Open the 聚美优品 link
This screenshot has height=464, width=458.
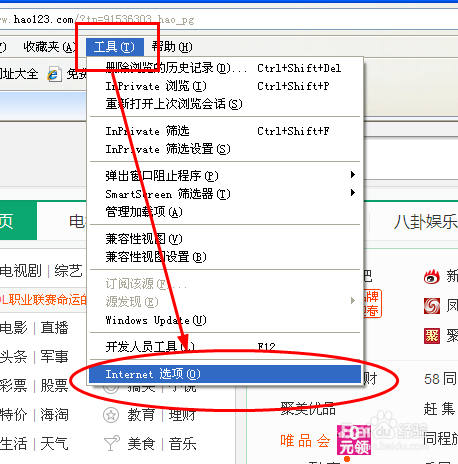point(308,409)
